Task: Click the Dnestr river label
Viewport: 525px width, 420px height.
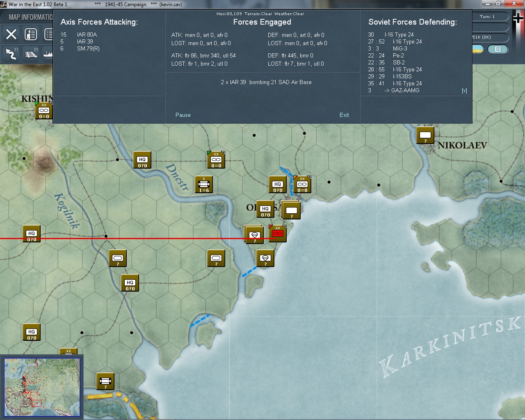Action: click(x=177, y=177)
